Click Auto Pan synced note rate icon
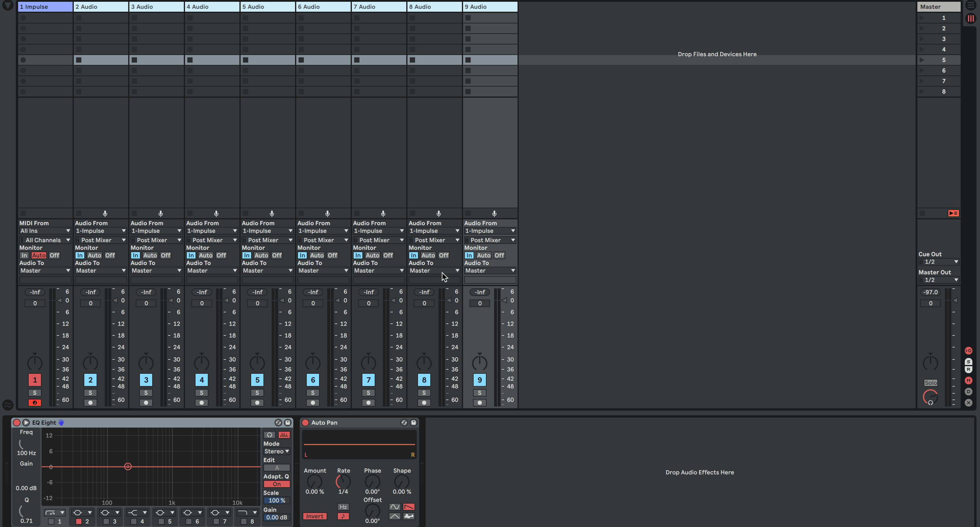The height and width of the screenshot is (527, 980). (343, 516)
